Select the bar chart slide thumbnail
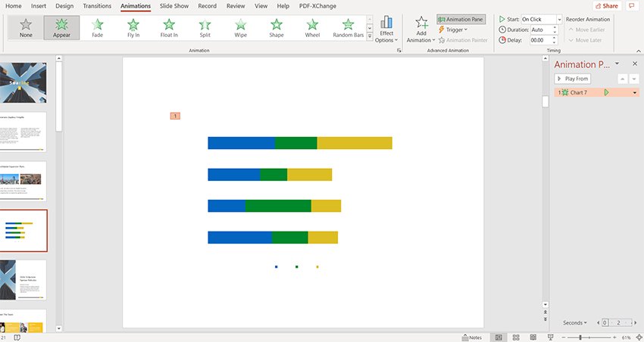The height and width of the screenshot is (342, 644). pos(23,231)
